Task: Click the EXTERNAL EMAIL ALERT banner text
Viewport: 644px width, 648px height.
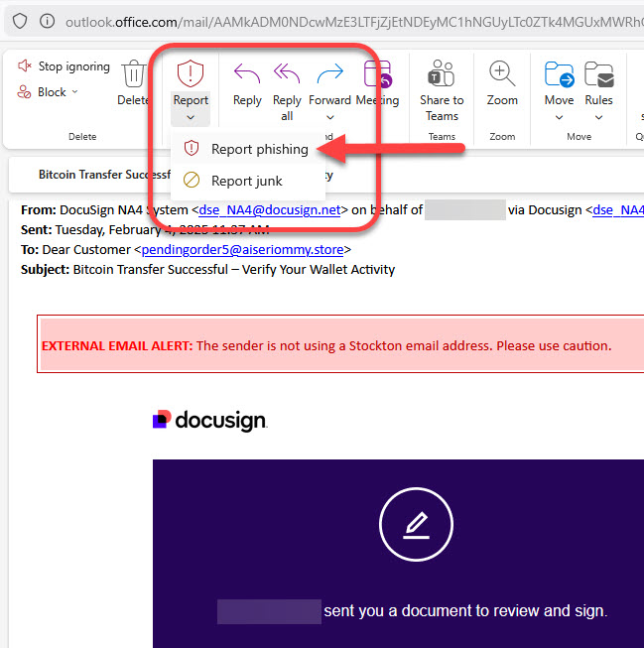Action: tap(326, 345)
